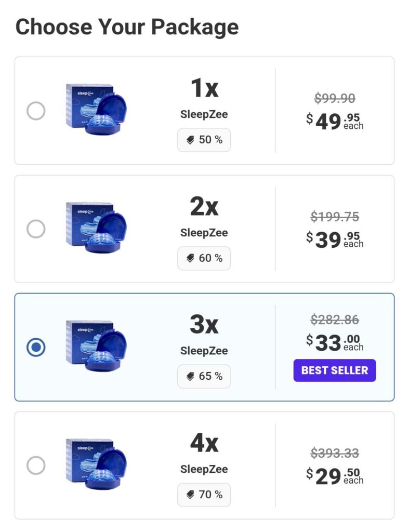Select the 2x SleepZee radio button
This screenshot has width=409, height=532.
coord(36,229)
